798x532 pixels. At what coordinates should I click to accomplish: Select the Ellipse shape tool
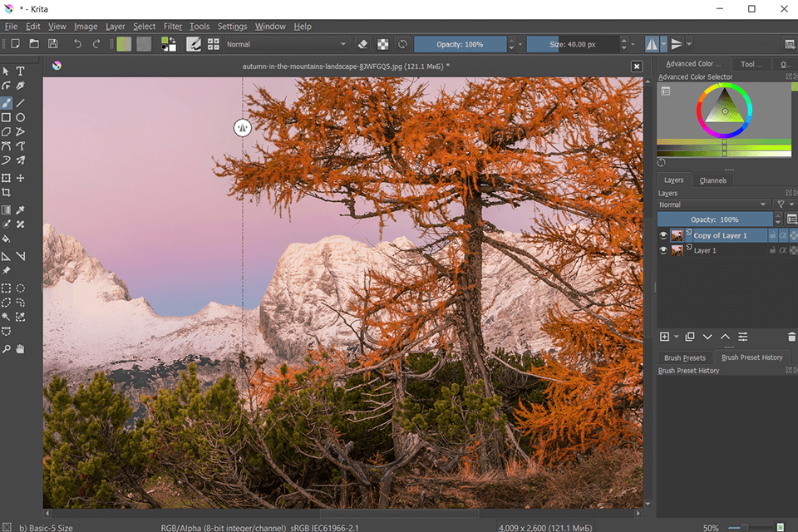coord(20,117)
